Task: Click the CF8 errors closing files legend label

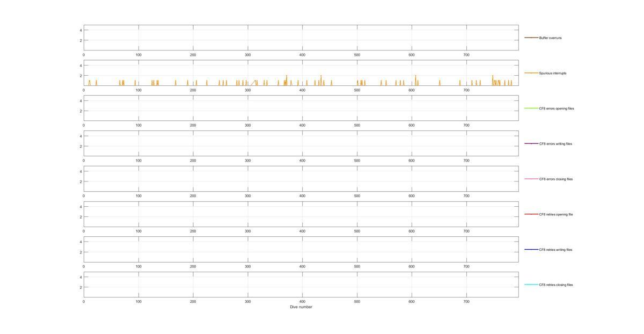Action: [556, 179]
